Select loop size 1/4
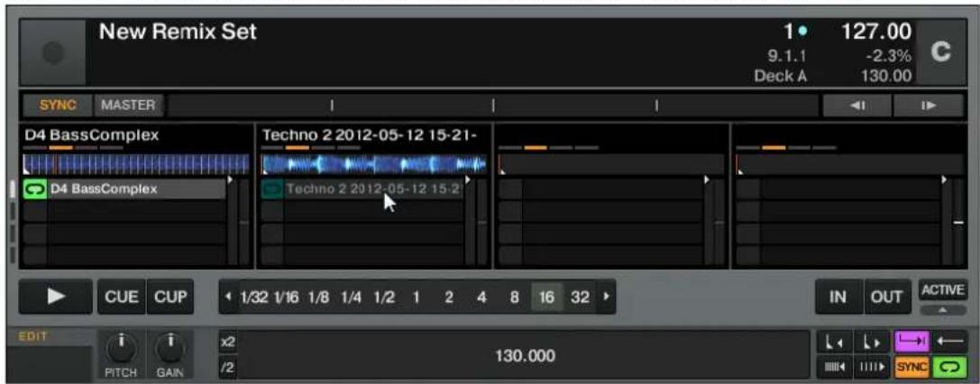The height and width of the screenshot is (384, 980). click(x=352, y=297)
